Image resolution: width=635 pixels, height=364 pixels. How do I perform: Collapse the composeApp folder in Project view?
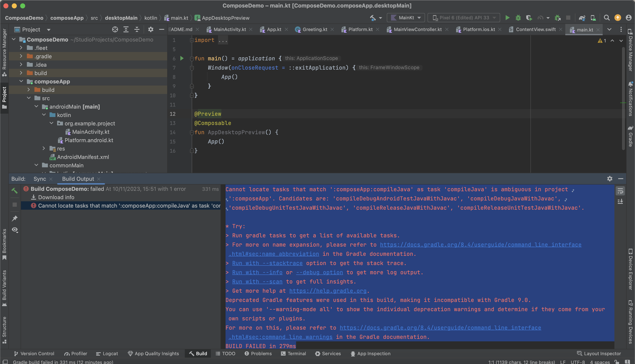point(21,81)
